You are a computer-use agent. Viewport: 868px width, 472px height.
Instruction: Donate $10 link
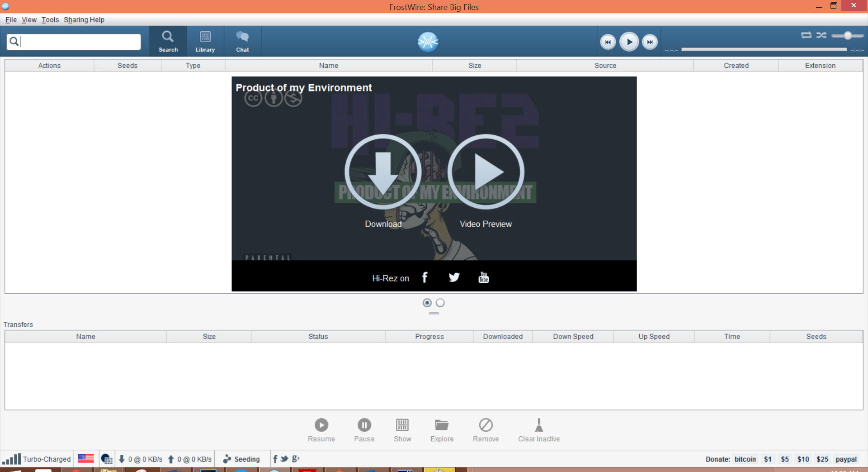803,459
